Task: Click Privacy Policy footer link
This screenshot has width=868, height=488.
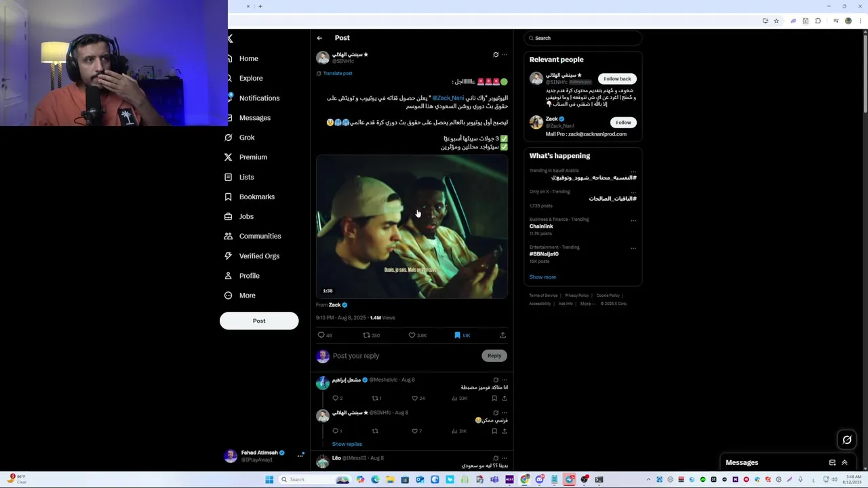Action: (577, 296)
